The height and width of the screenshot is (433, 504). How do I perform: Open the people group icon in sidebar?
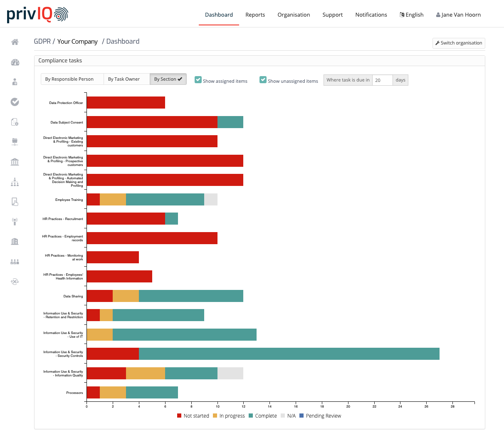(x=15, y=262)
